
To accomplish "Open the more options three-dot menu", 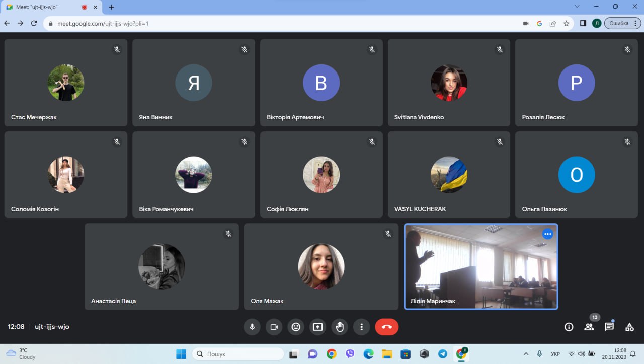I will tap(361, 327).
